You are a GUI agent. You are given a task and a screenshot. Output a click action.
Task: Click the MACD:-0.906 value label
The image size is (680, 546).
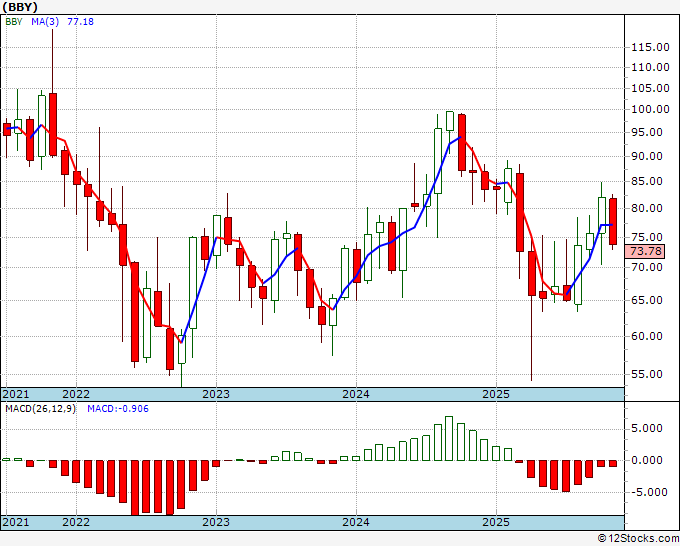[x=118, y=409]
